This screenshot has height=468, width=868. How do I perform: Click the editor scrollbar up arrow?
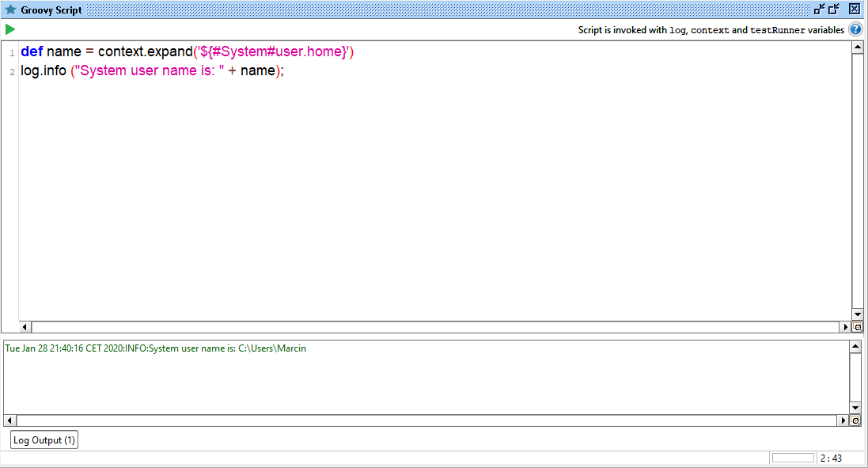(x=858, y=46)
